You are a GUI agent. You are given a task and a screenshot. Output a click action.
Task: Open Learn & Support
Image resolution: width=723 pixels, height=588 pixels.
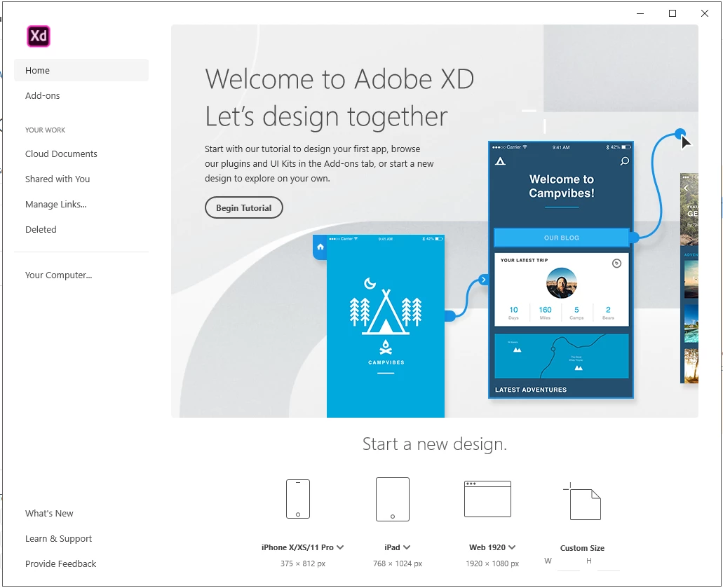pyautogui.click(x=59, y=538)
